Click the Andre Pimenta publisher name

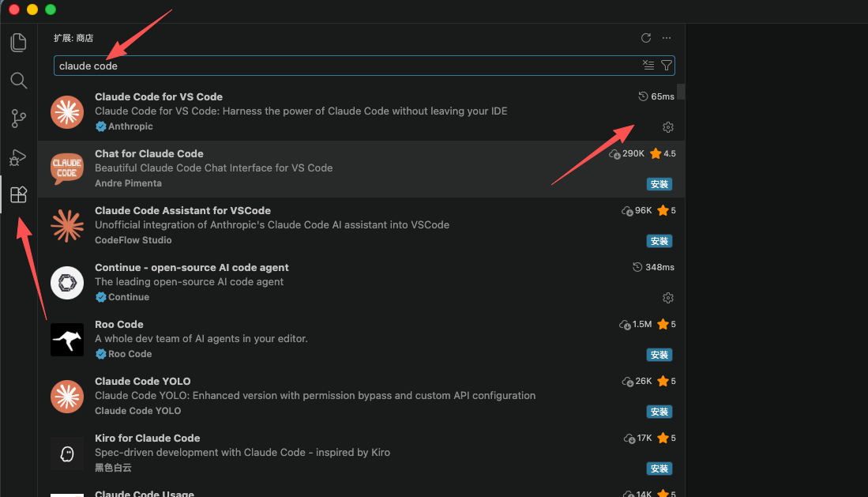(x=128, y=183)
